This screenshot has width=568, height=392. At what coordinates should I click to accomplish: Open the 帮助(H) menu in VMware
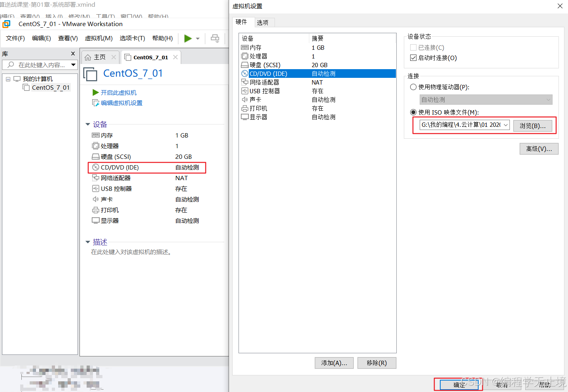tap(163, 38)
